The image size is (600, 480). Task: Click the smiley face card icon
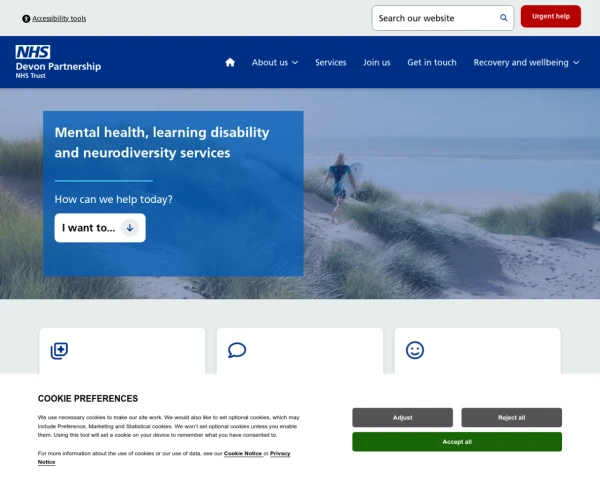click(x=415, y=350)
